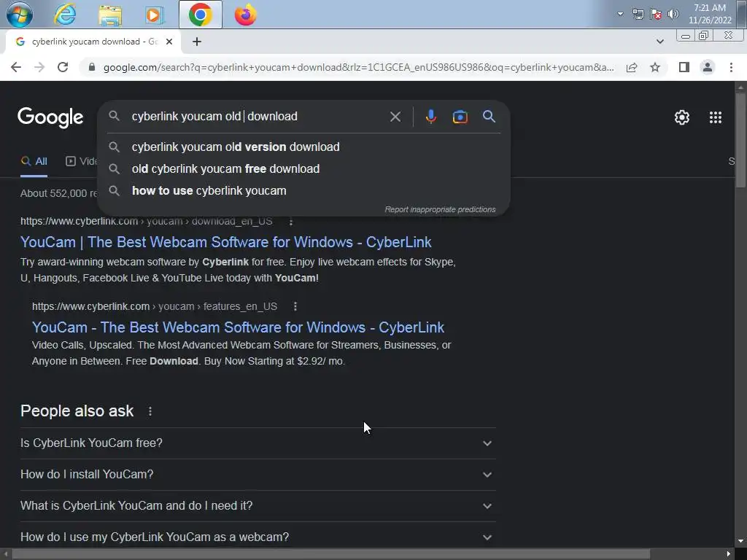Click inside the Google search text field
The image size is (747, 560).
(258, 117)
